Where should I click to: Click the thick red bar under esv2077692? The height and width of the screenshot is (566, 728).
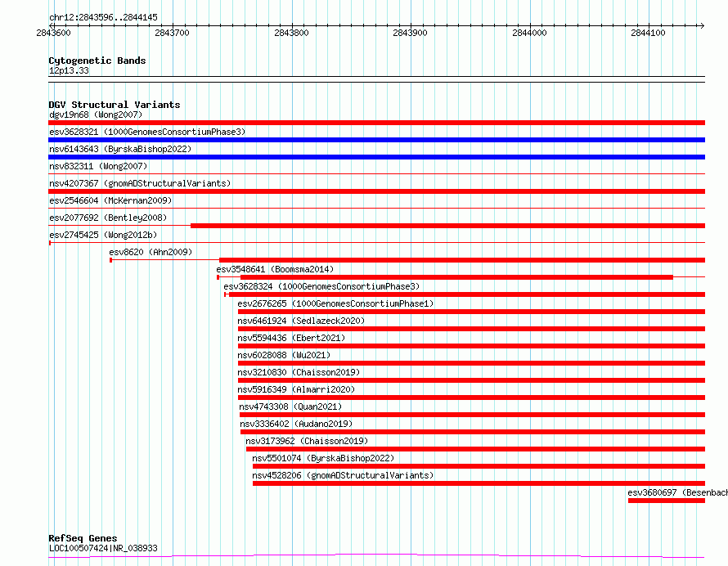(x=448, y=226)
